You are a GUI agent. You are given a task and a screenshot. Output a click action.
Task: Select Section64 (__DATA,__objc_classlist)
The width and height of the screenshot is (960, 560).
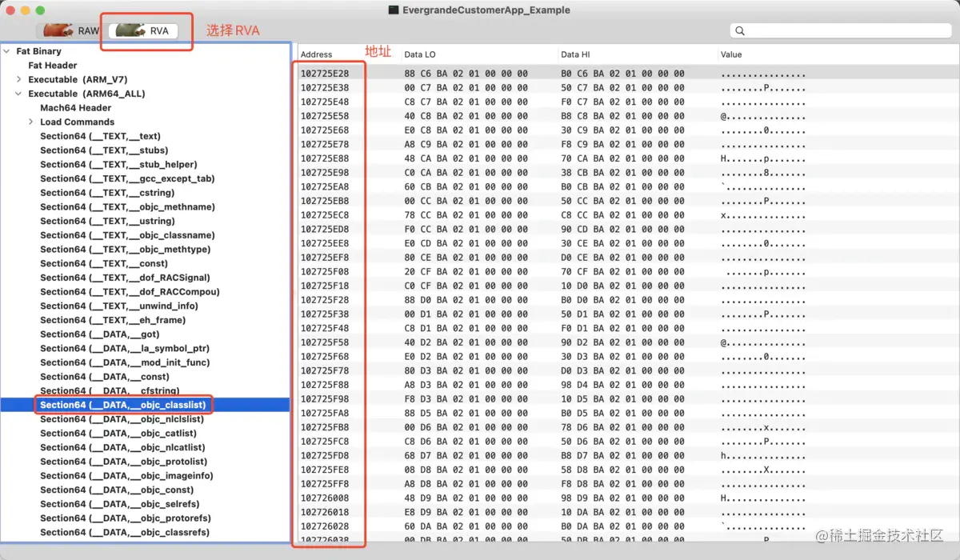coord(123,405)
